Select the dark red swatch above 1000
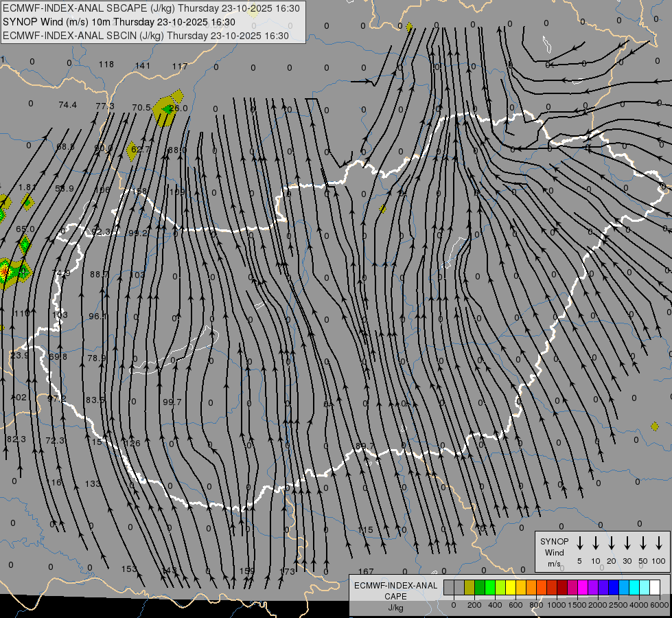The height and width of the screenshot is (618, 672). pyautogui.click(x=562, y=588)
